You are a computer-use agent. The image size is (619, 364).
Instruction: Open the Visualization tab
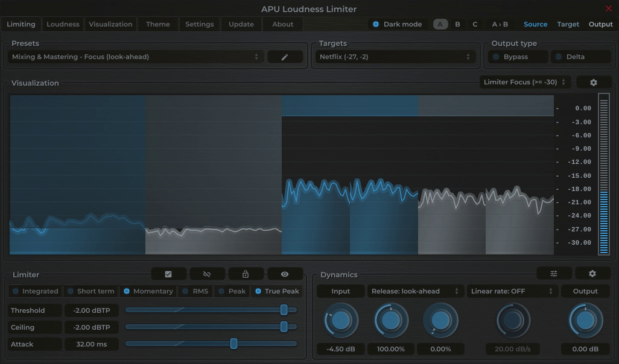(x=110, y=24)
